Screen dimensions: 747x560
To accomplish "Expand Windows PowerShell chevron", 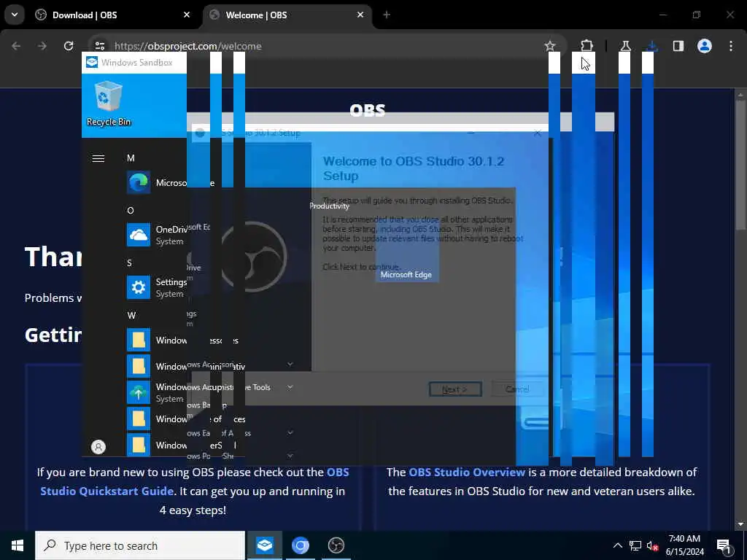I will (290, 456).
